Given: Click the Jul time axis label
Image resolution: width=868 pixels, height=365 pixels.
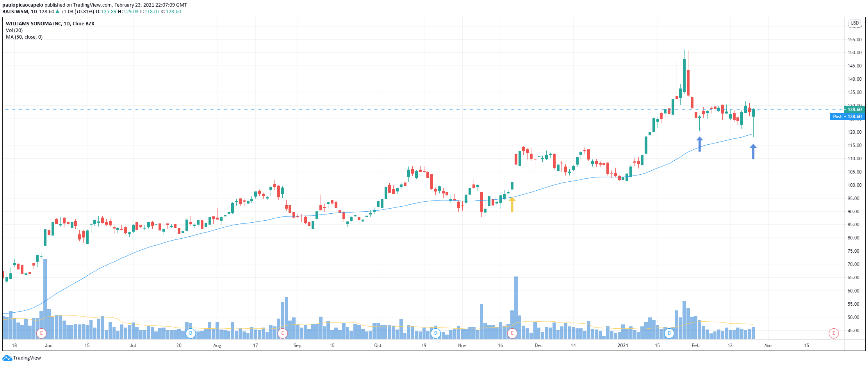Looking at the screenshot, I should tap(133, 346).
